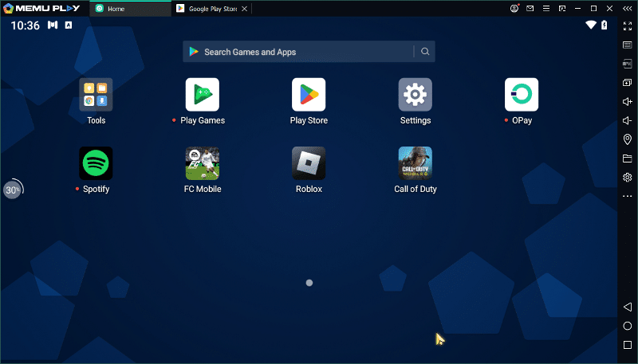The width and height of the screenshot is (638, 364).
Task: Start the Call of Duty game
Action: [x=415, y=163]
